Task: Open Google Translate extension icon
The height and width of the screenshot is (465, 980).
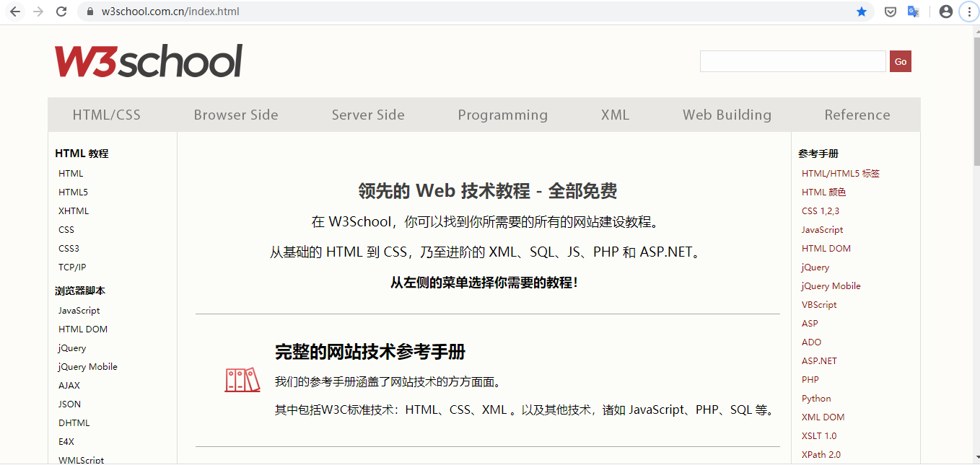Action: point(913,12)
